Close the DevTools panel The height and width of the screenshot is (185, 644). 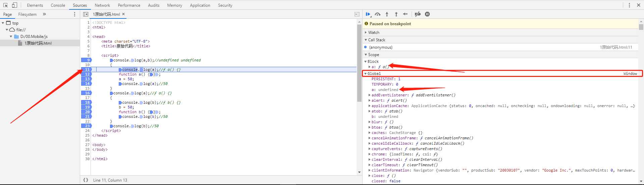[x=638, y=5]
